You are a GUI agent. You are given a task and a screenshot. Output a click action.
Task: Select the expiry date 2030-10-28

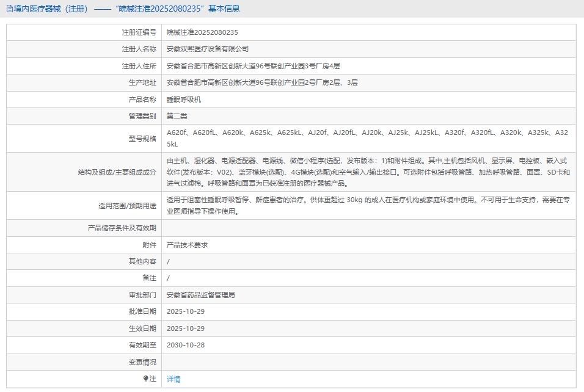coord(186,345)
